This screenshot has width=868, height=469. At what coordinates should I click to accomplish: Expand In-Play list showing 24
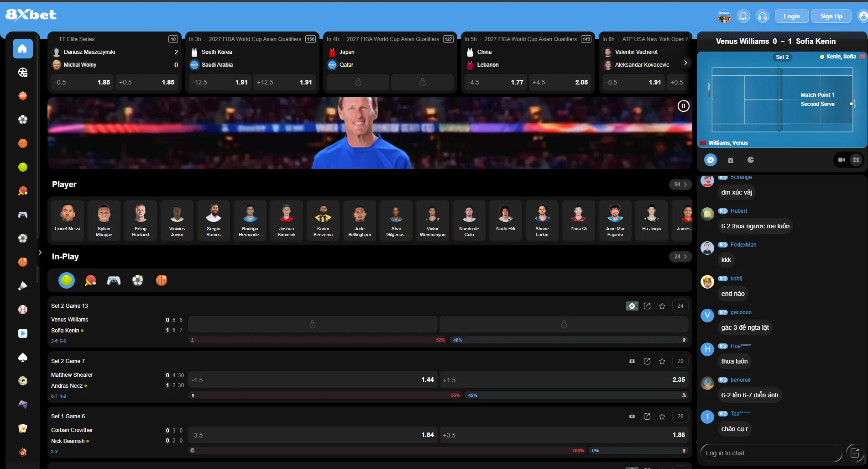(x=680, y=257)
